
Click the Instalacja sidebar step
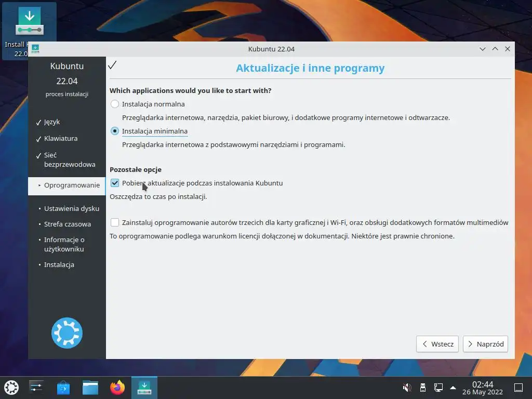point(59,264)
